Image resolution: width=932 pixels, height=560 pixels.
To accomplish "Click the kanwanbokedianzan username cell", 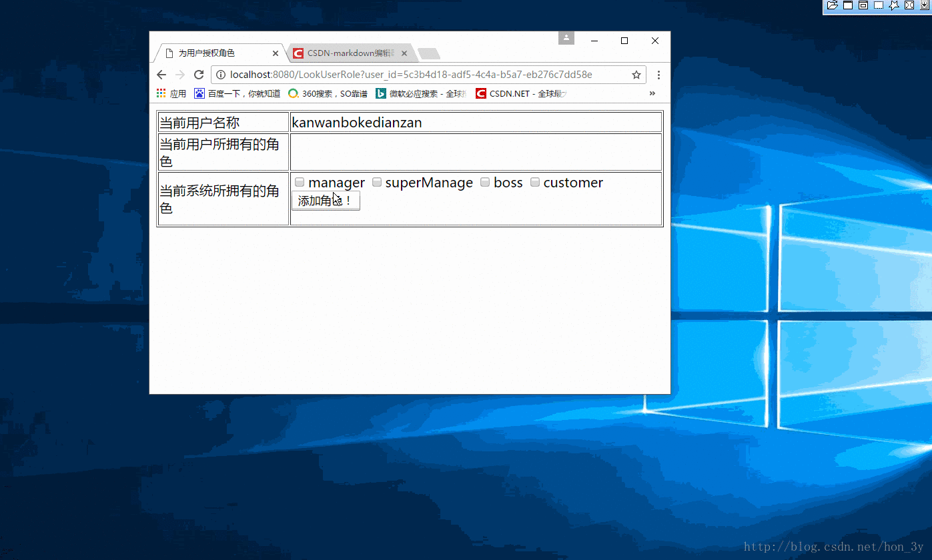I will (x=476, y=123).
